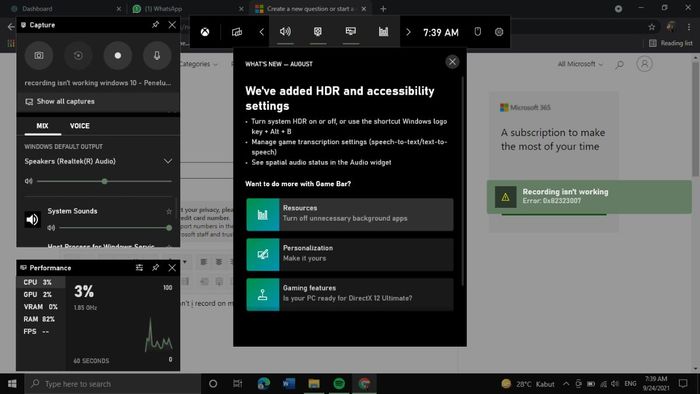700x394 pixels.
Task: Switch to the Dashboard browser tab
Action: point(67,8)
